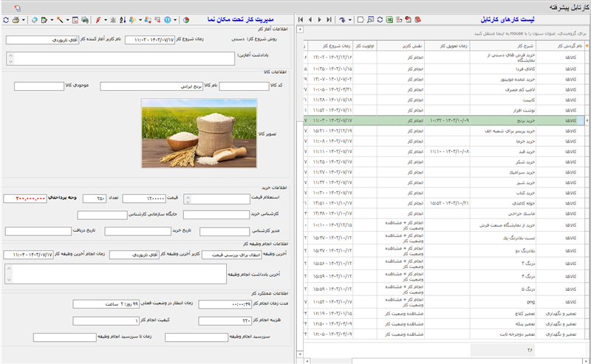Refresh the task list in right toolbar
This screenshot has height=364, width=591.
tap(380, 19)
